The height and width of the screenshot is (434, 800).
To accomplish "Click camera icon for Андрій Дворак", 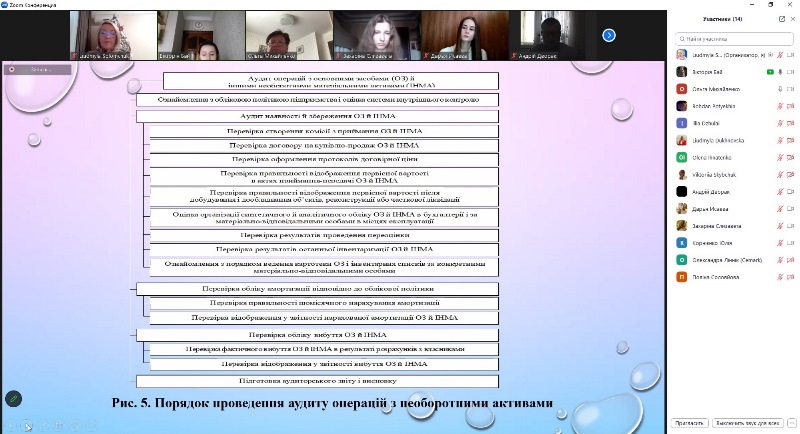I will [791, 192].
